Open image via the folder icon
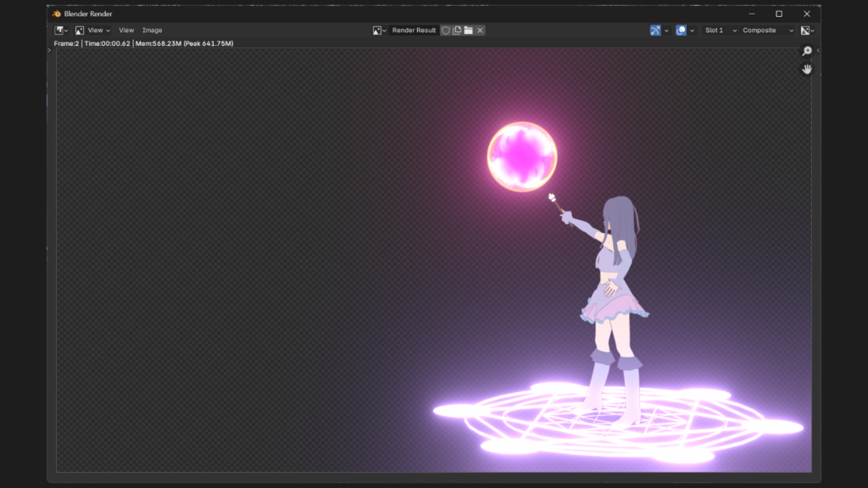Screen dimensions: 868x488 tap(468, 30)
